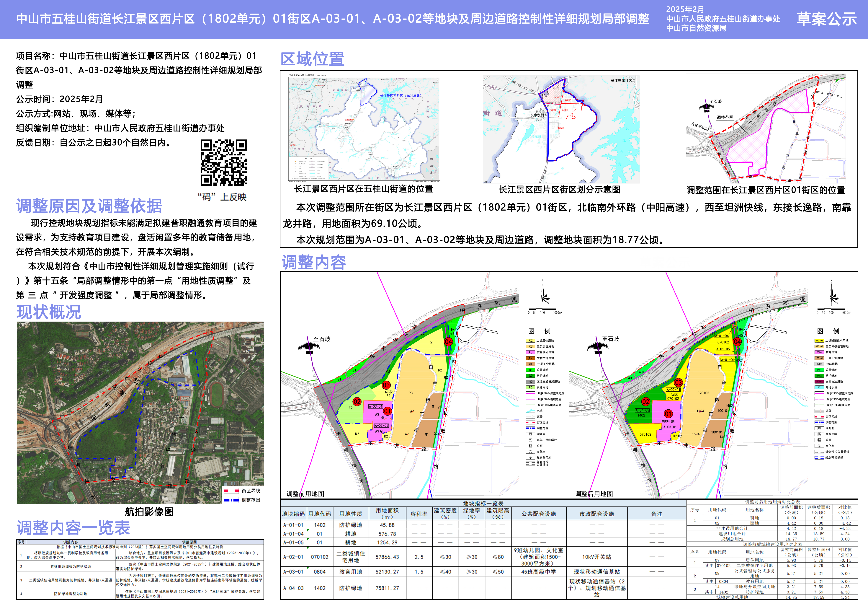
Task: Click the 调整内容一览表 section heading
Action: click(x=73, y=528)
